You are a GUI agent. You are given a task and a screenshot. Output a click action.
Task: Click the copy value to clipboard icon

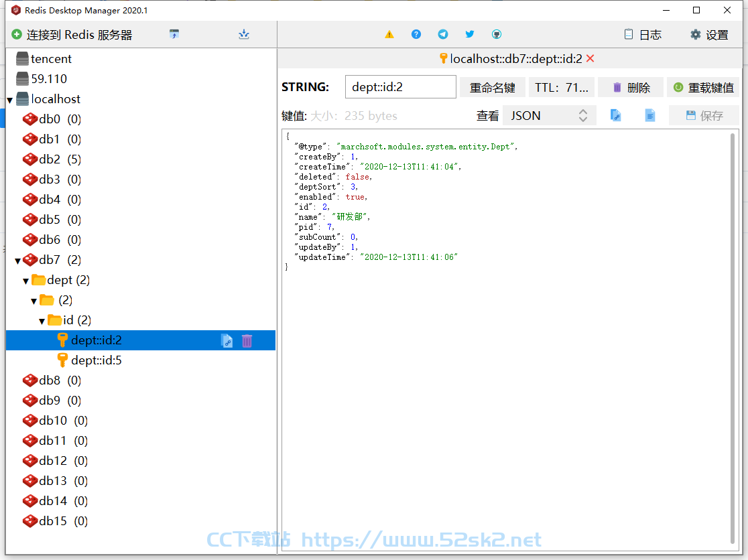615,115
